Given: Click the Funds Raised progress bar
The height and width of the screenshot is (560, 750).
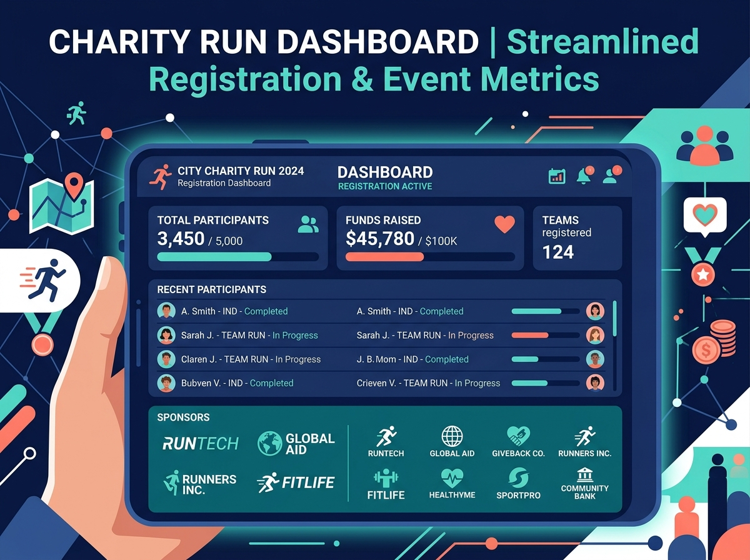Looking at the screenshot, I should click(430, 257).
